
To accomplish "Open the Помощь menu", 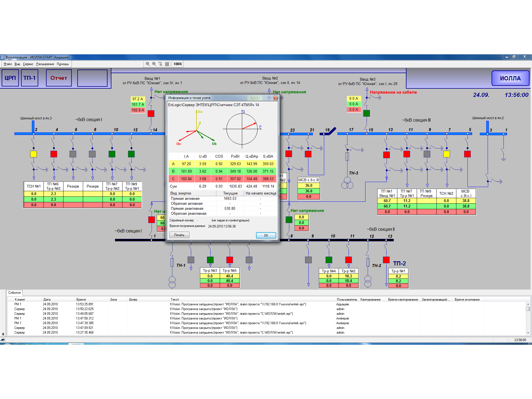I will [63, 64].
